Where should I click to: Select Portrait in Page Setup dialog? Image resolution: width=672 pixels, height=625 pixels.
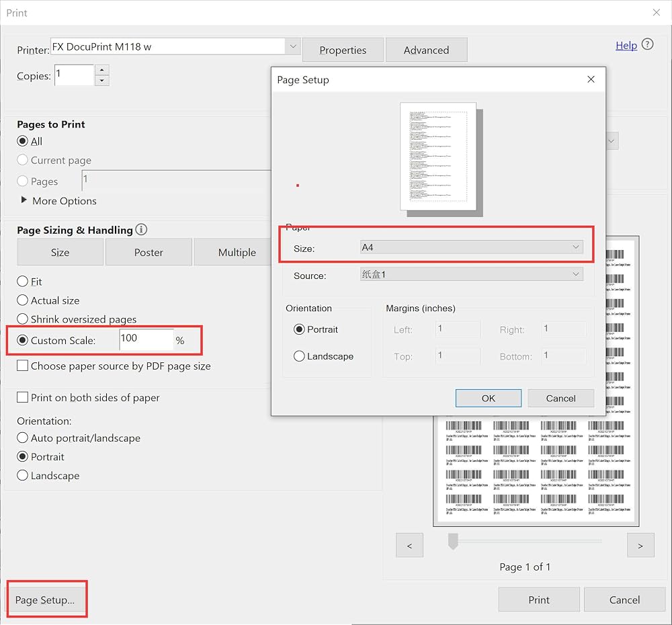(x=299, y=329)
